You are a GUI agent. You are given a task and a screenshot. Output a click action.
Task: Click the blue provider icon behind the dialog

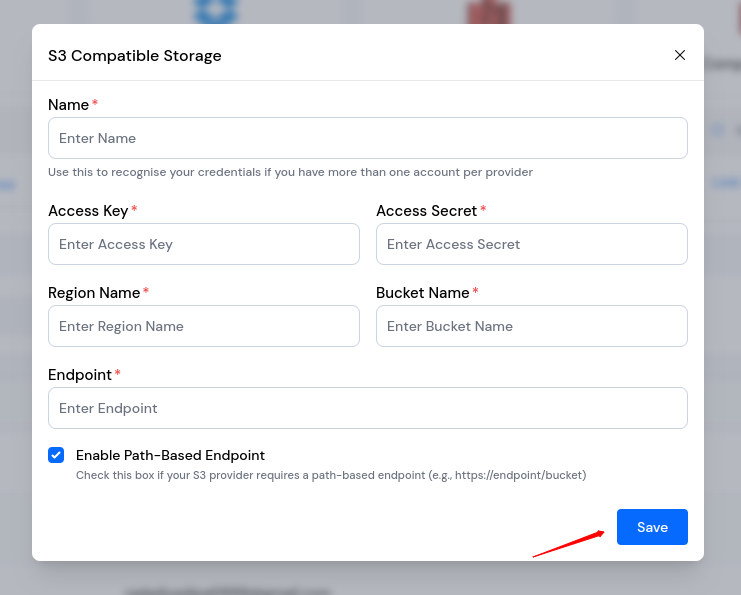(x=213, y=11)
